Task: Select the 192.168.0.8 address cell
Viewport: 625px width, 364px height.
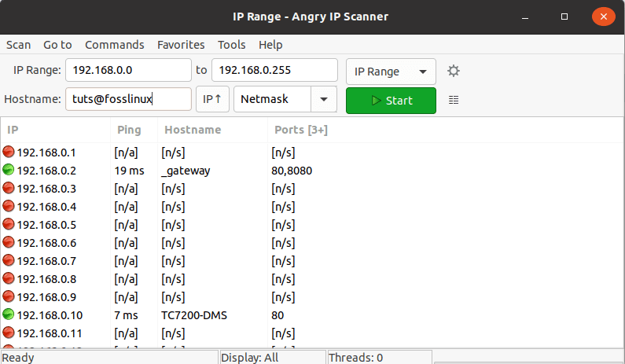Action: point(46,279)
